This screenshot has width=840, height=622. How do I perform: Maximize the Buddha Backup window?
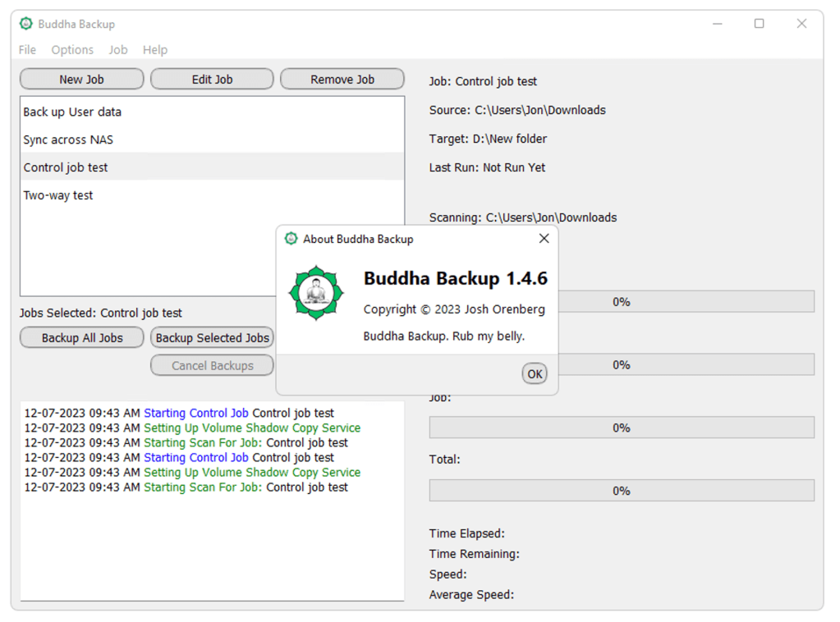[759, 24]
